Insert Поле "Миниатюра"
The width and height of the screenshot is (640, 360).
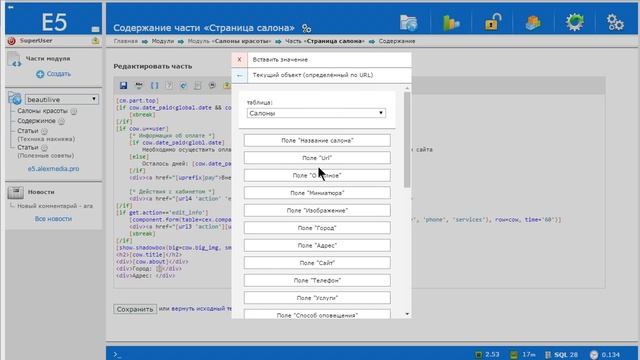tap(317, 193)
